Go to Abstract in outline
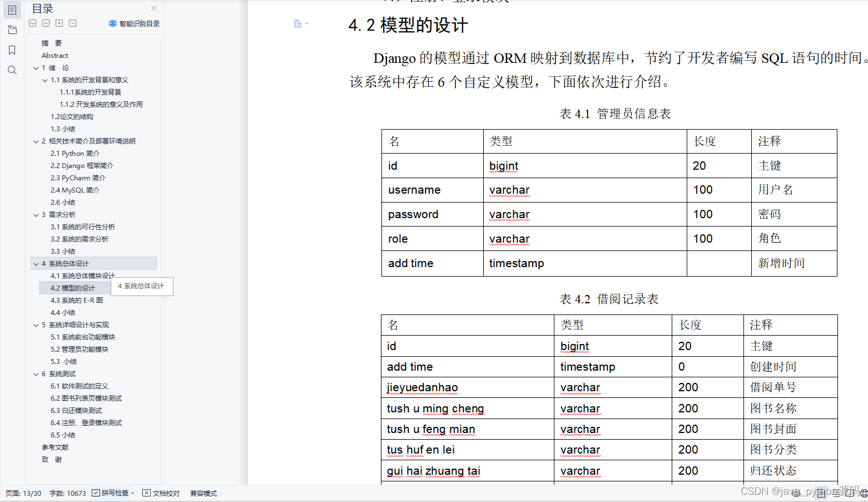The height and width of the screenshot is (502, 868). [x=55, y=56]
